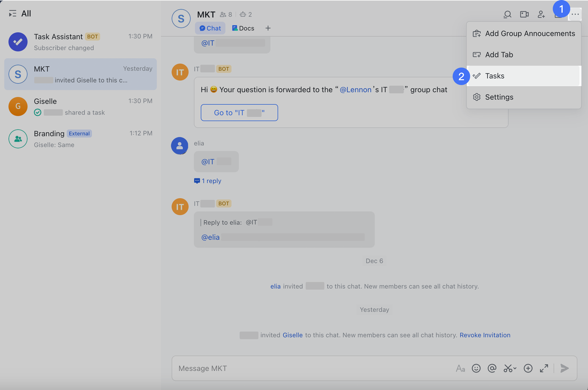Switch to the Docs tab

(x=243, y=28)
